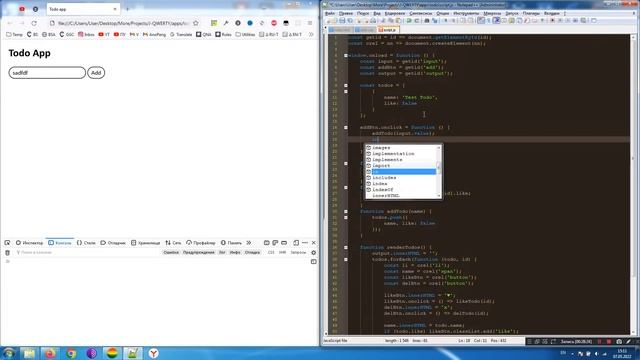Reload the page in the browser
The image size is (640, 360).
coord(34,23)
